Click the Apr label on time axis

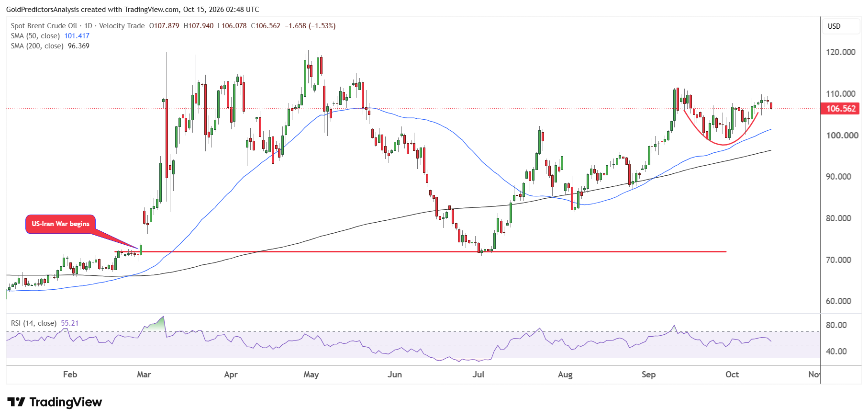[231, 375]
